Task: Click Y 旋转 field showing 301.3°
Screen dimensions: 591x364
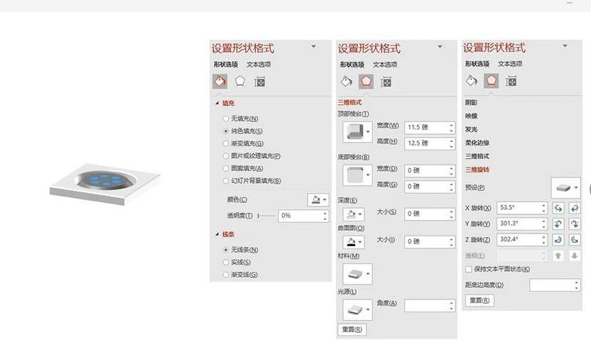Action: tap(522, 224)
